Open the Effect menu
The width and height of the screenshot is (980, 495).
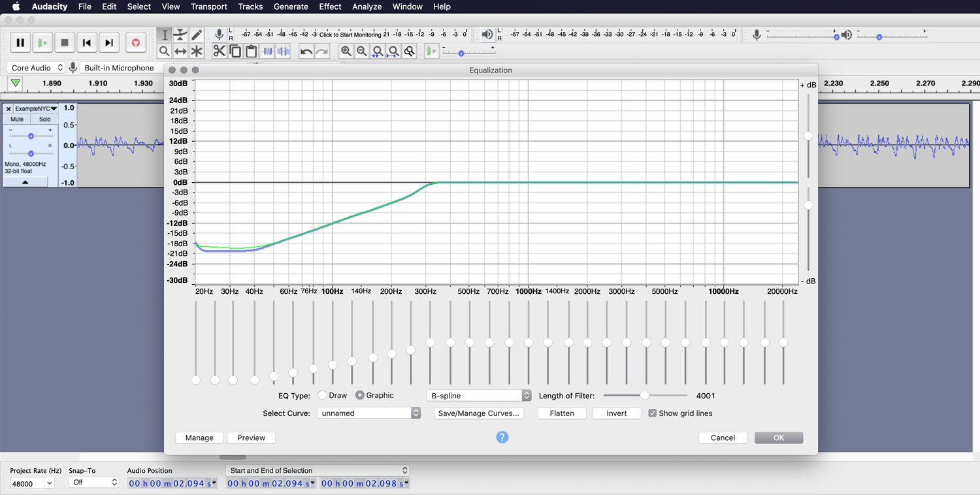click(x=330, y=7)
